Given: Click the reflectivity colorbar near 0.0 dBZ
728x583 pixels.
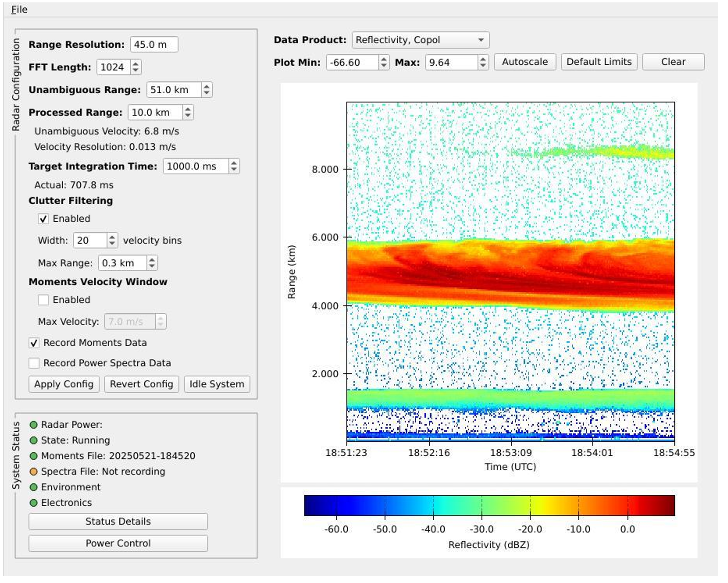Looking at the screenshot, I should coord(627,506).
